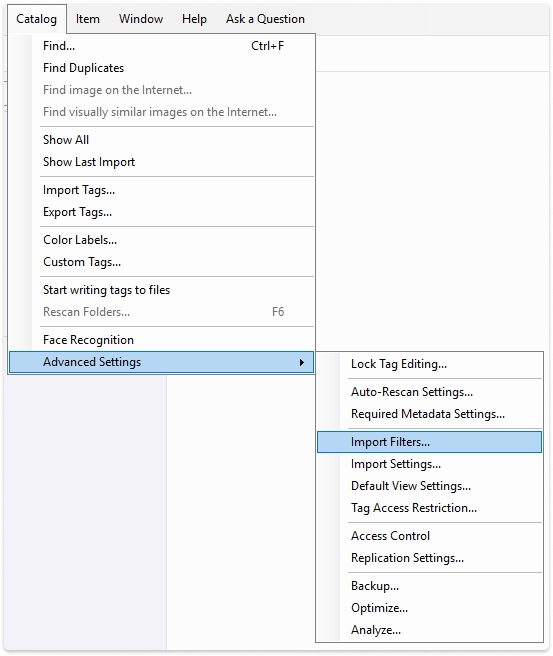Open Auto-Rescan Settings
553x656 pixels.
coord(429,392)
